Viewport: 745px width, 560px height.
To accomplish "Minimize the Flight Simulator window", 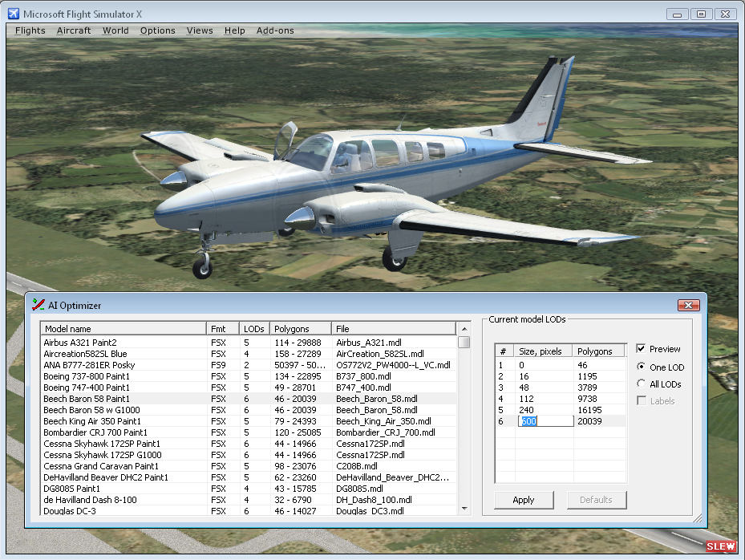I will point(678,14).
